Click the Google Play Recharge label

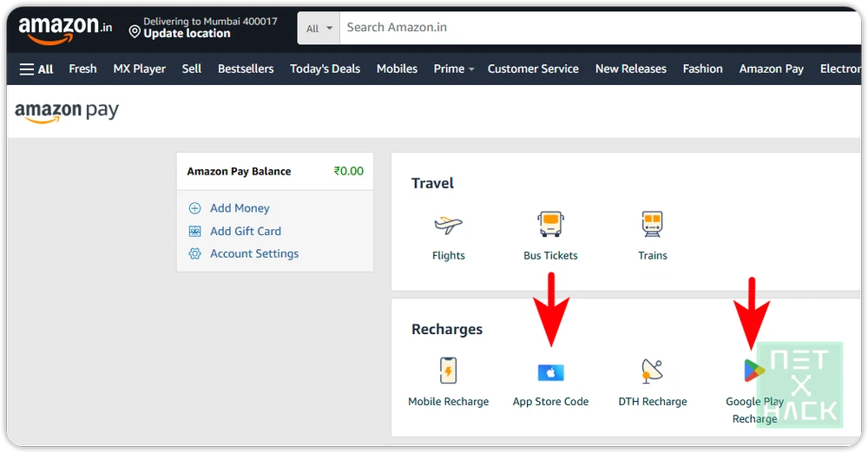tap(754, 410)
